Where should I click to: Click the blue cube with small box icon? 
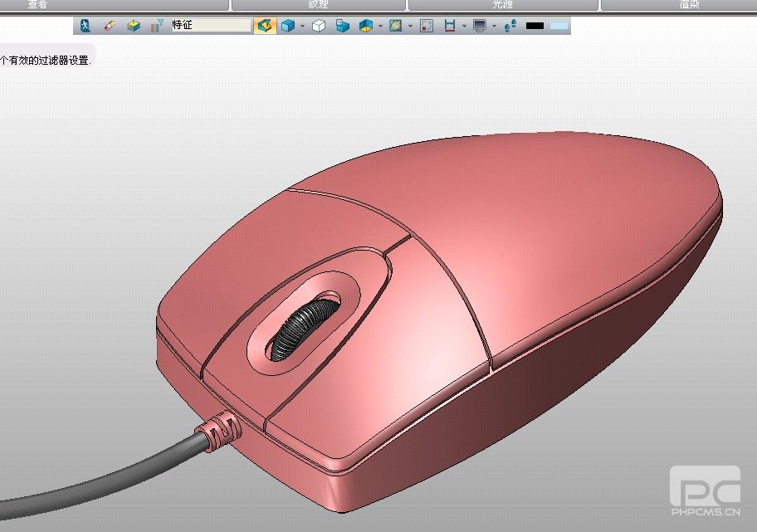tap(342, 26)
